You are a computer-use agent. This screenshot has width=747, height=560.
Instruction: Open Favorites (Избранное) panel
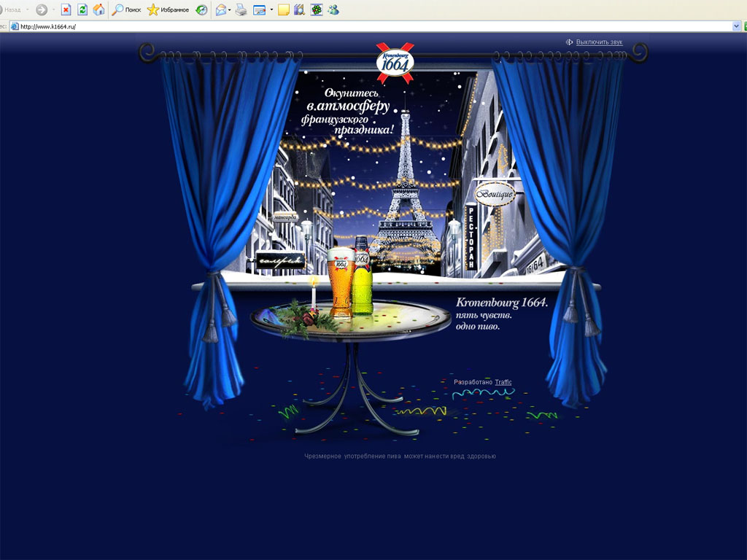pos(168,9)
